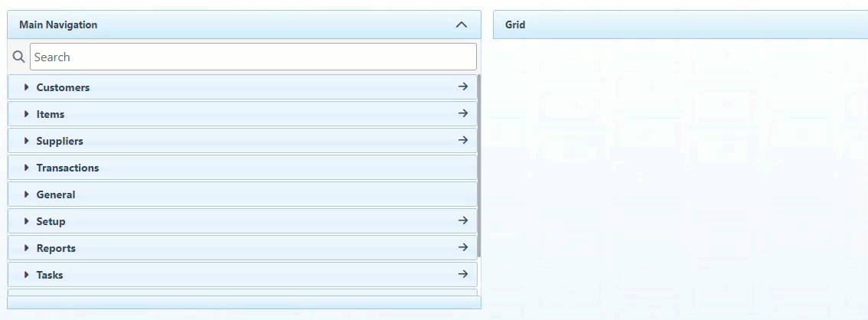
Task: Expand the Setup disclosure triangle
Action: tap(27, 221)
